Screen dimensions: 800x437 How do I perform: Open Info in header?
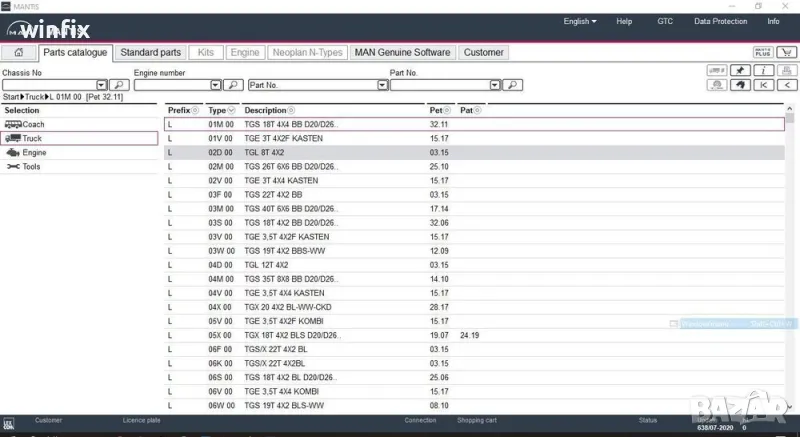pyautogui.click(x=773, y=21)
